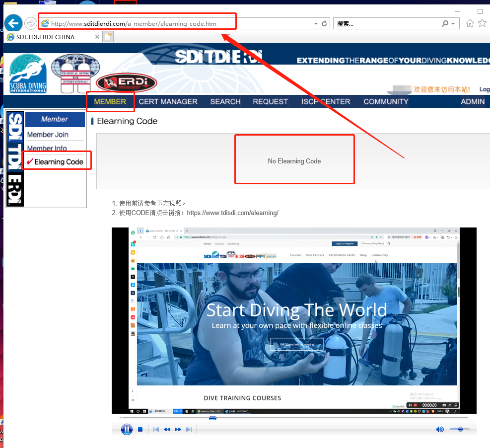Click the video seek bar handle
The height and width of the screenshot is (448, 490).
click(x=213, y=418)
